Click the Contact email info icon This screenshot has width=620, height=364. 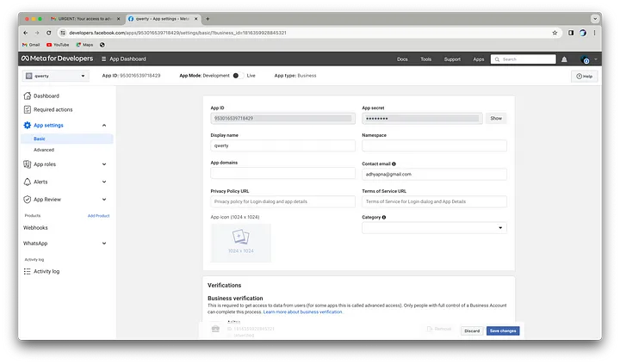coord(394,163)
